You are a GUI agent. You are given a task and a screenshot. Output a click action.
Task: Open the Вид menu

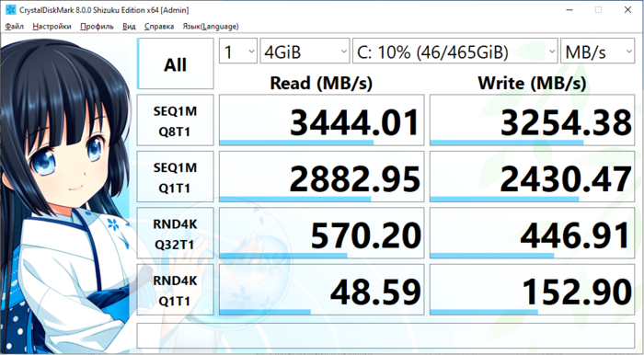click(x=129, y=27)
